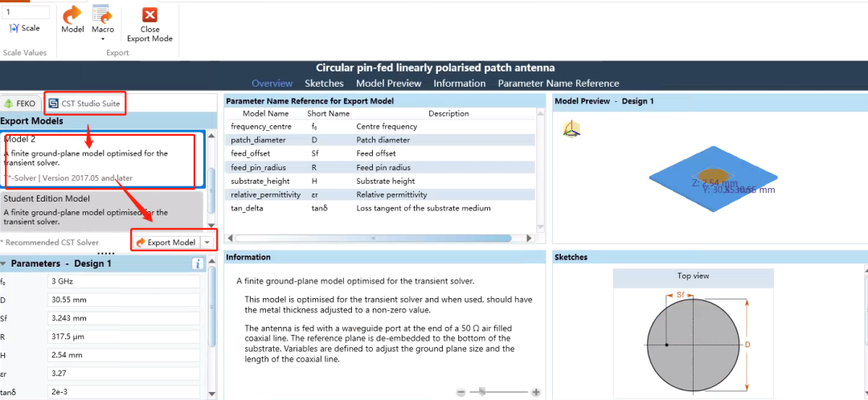Viewport: 868px width, 400px height.
Task: Select the Student Edition Model
Action: [x=102, y=211]
